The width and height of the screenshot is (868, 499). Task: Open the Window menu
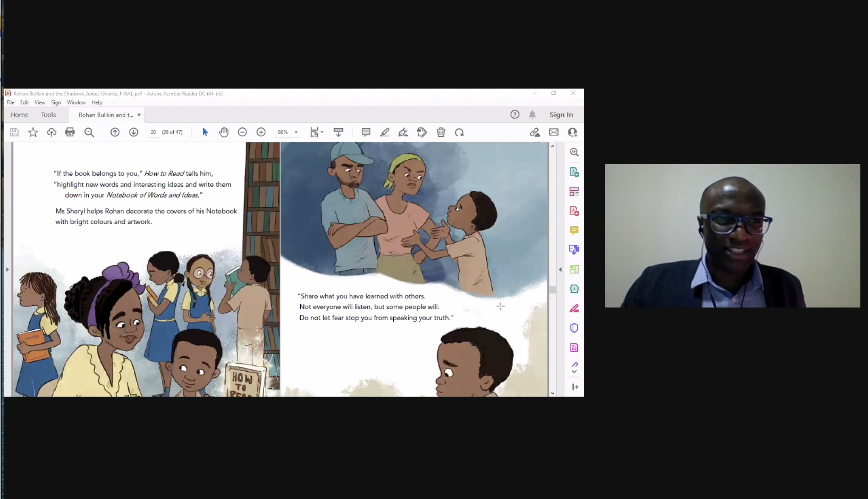76,102
